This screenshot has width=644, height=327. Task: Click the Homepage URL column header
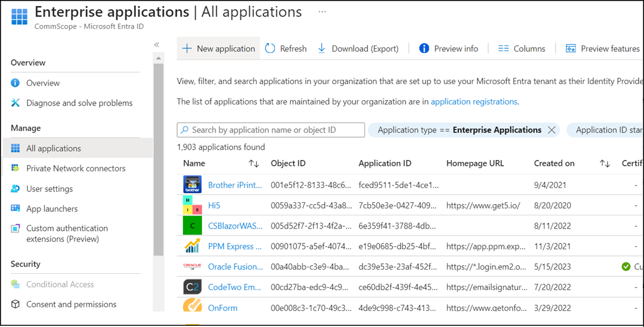[475, 163]
